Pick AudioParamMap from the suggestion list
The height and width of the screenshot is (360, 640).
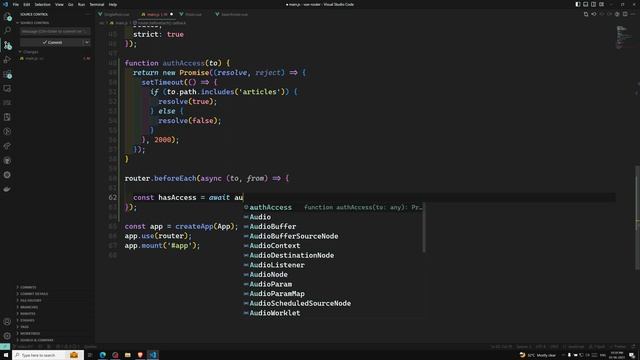pyautogui.click(x=333, y=294)
